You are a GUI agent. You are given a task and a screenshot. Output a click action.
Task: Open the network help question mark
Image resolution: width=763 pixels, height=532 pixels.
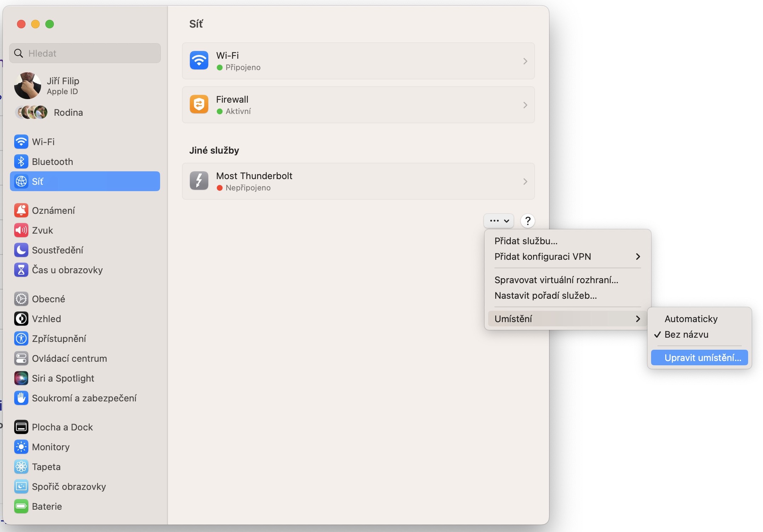(527, 221)
